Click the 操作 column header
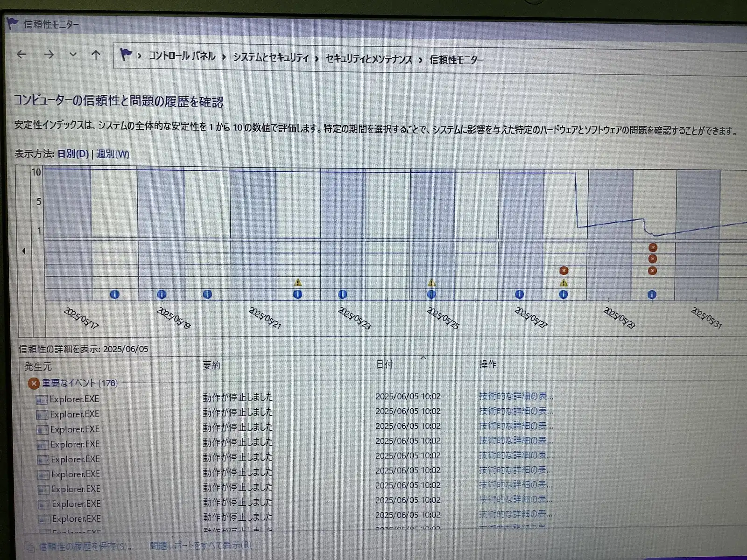 [488, 364]
